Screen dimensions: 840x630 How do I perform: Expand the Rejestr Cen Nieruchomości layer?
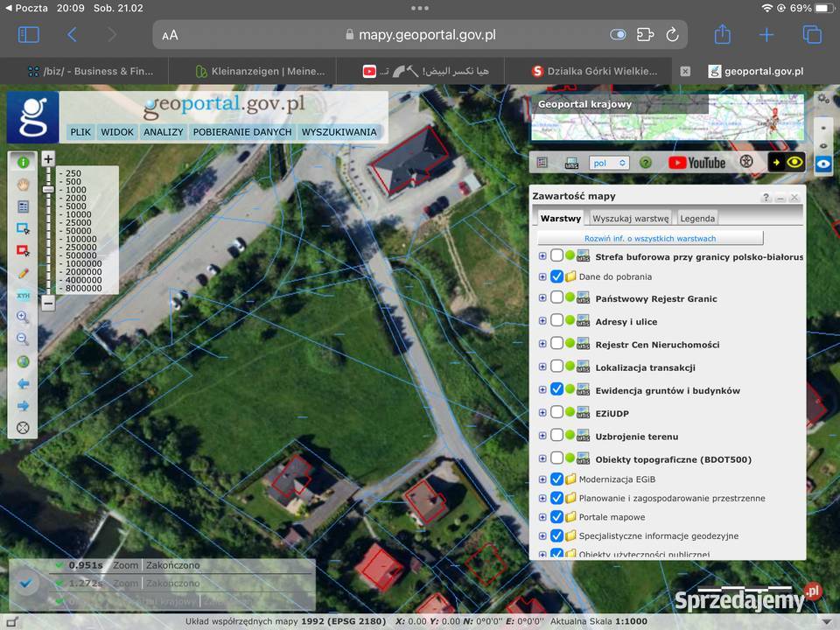pyautogui.click(x=542, y=345)
